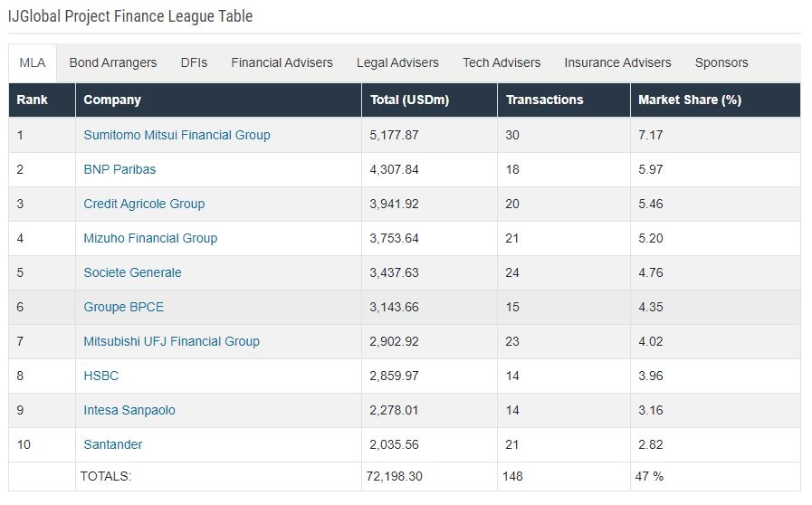Select the total value 3,143.66
The width and height of the screenshot is (812, 505).
[x=394, y=307]
